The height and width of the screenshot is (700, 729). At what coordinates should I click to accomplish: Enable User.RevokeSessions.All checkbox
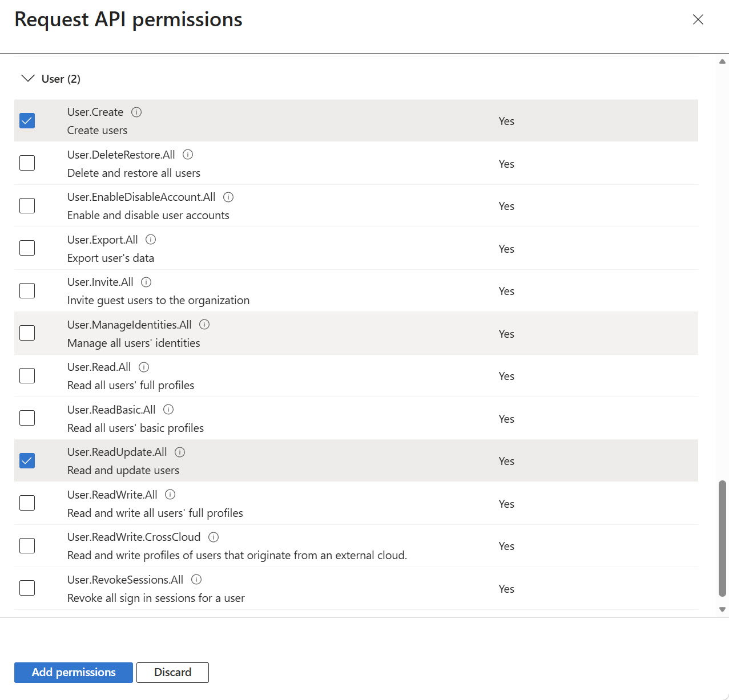[x=27, y=588]
